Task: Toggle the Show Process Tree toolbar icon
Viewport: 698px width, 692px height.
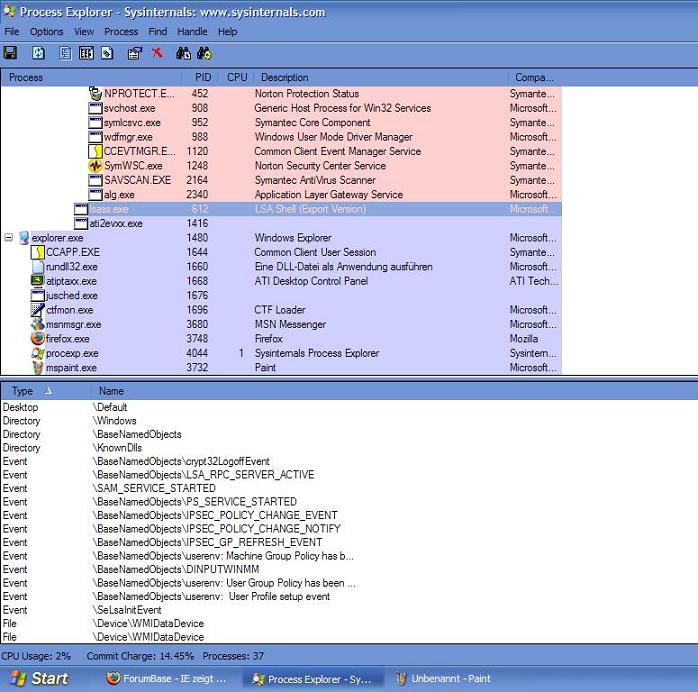Action: click(x=65, y=53)
